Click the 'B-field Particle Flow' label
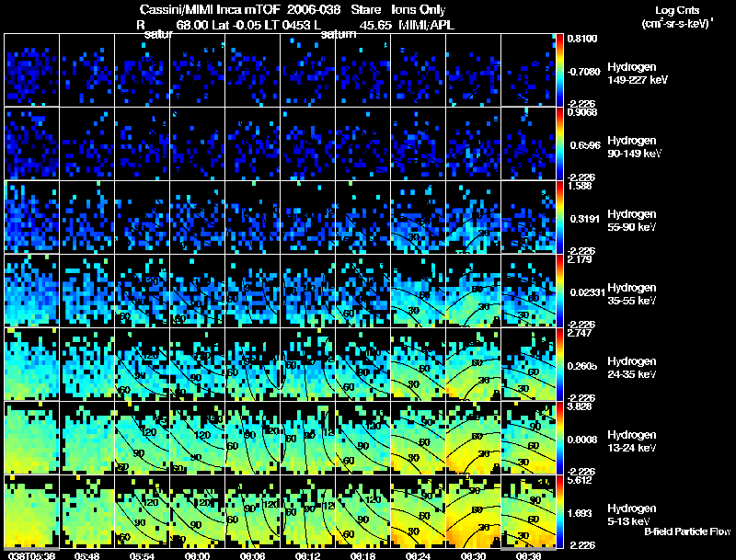 (687, 531)
